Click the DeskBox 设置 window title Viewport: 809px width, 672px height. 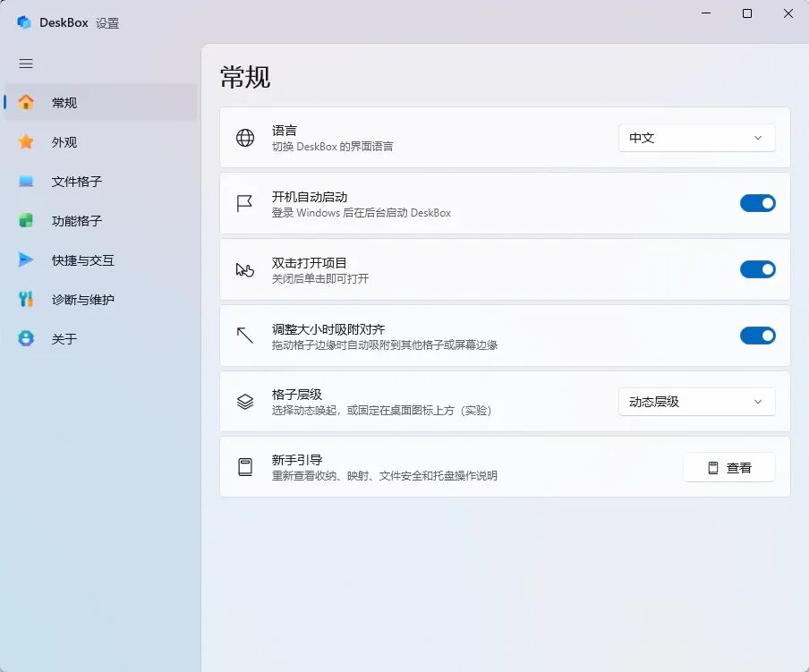pyautogui.click(x=80, y=22)
